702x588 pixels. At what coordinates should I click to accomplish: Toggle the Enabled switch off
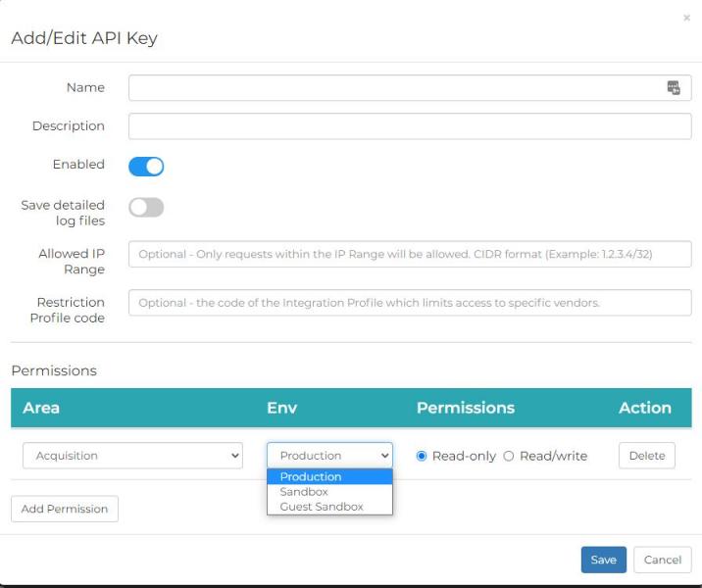pyautogui.click(x=146, y=167)
